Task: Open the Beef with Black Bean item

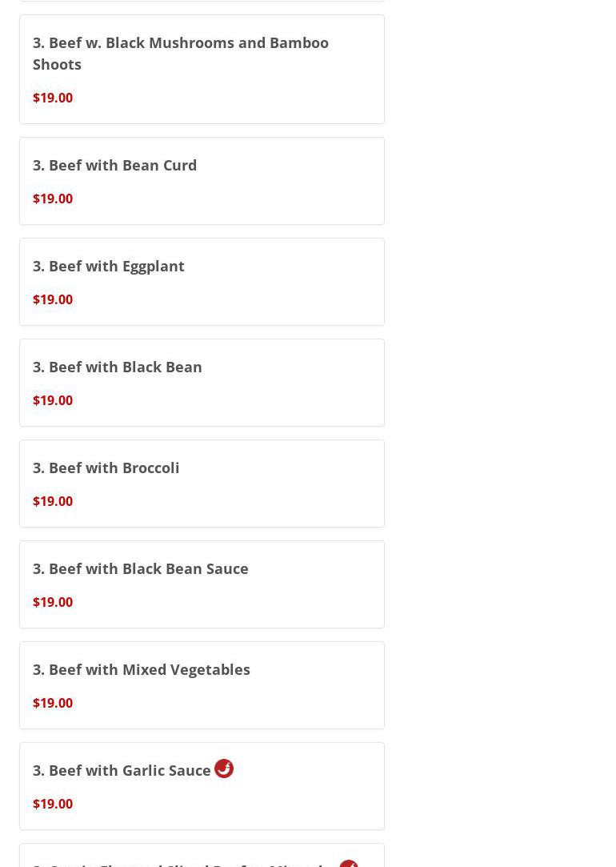Action: point(117,367)
